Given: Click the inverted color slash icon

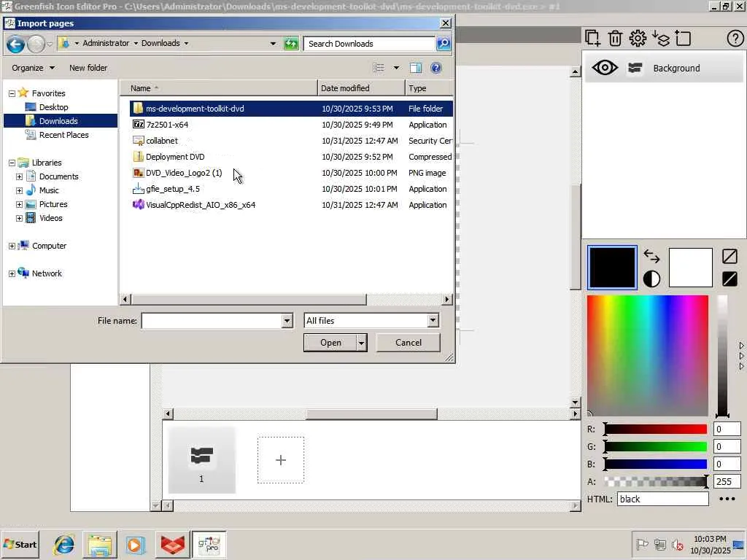Looking at the screenshot, I should pos(729,279).
